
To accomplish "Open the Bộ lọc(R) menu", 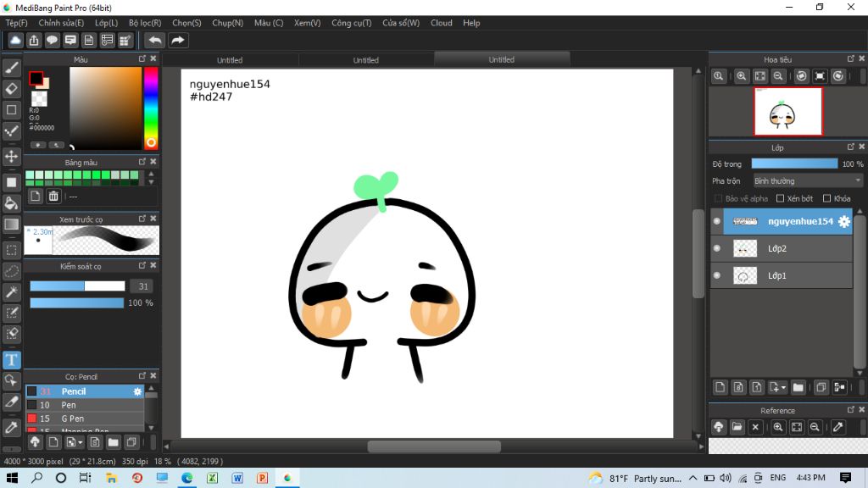I will tap(145, 23).
